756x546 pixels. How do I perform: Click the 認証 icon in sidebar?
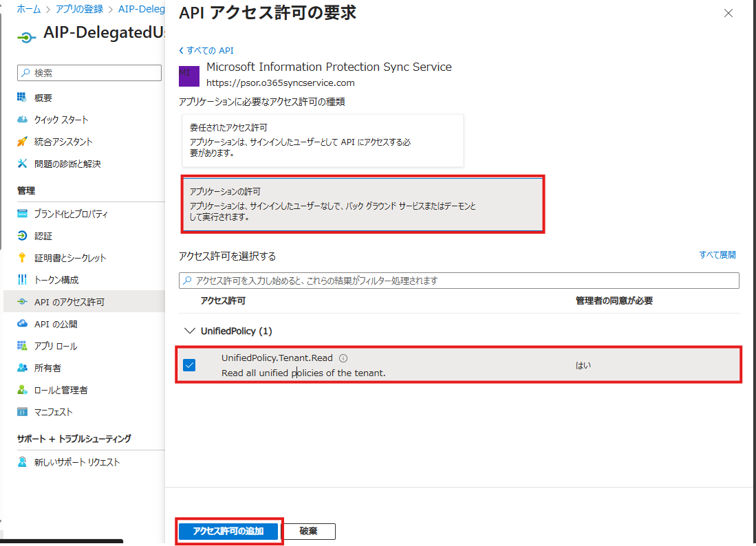point(22,236)
